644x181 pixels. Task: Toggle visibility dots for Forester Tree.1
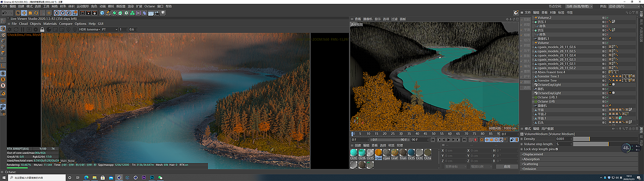tap(605, 76)
